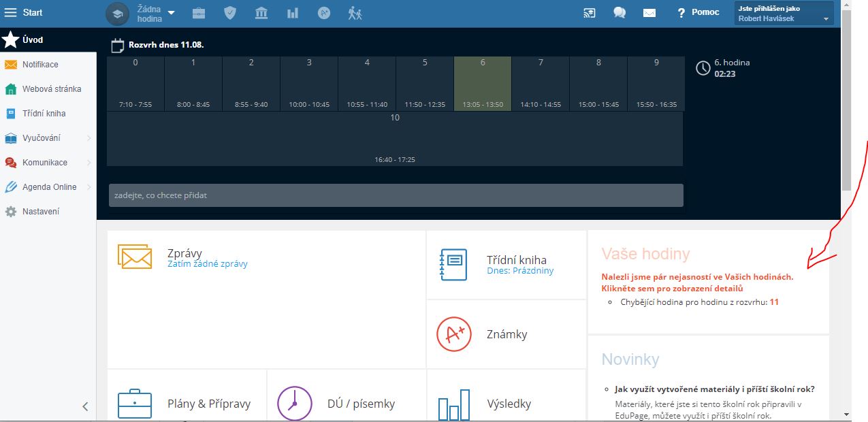Click the shield checkmark icon in top bar

pyautogui.click(x=230, y=13)
